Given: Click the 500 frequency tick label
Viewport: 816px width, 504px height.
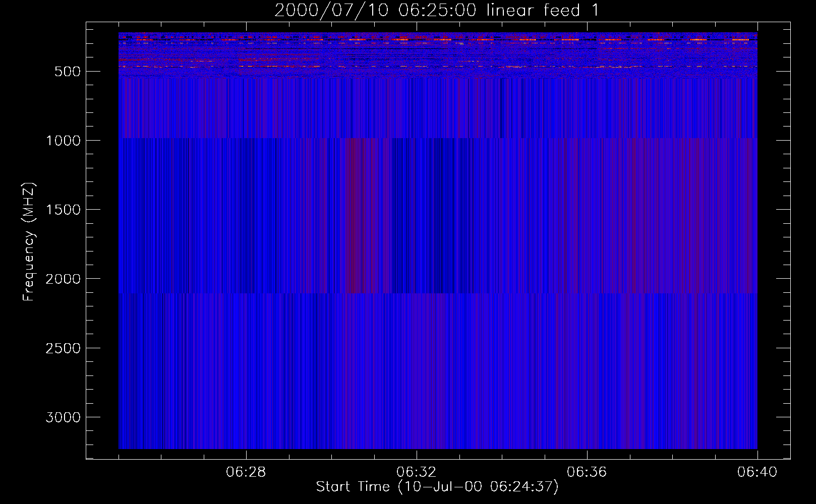Looking at the screenshot, I should pos(68,72).
